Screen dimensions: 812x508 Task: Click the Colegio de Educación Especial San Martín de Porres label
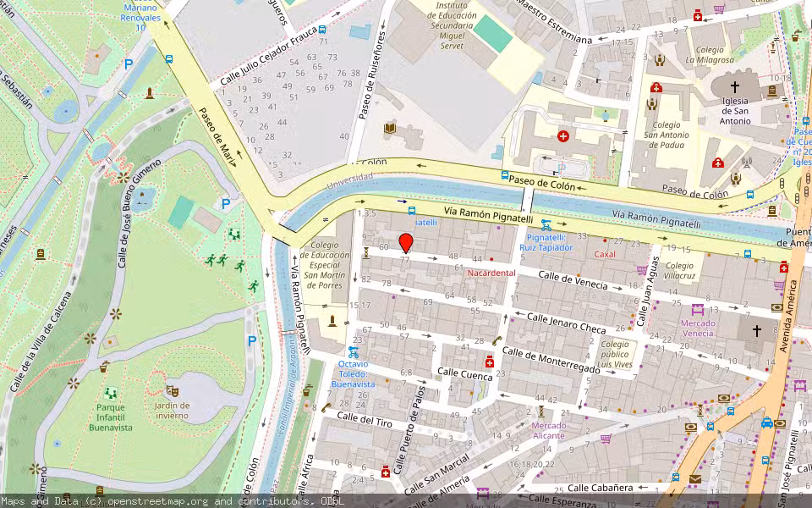[x=324, y=265]
